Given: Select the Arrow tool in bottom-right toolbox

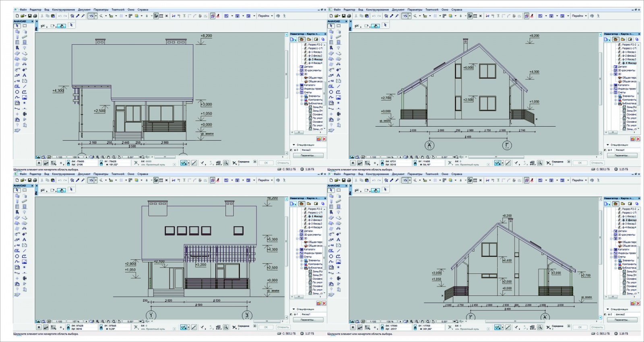Looking at the screenshot, I should coord(331,190).
